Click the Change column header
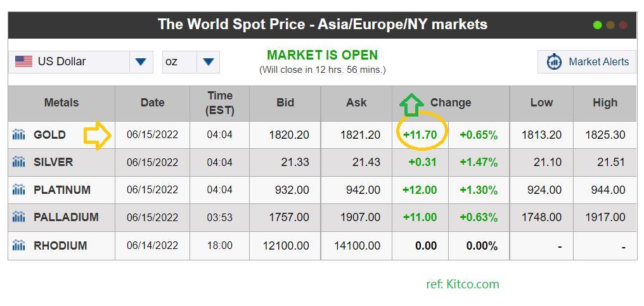The height and width of the screenshot is (306, 644). 451,103
